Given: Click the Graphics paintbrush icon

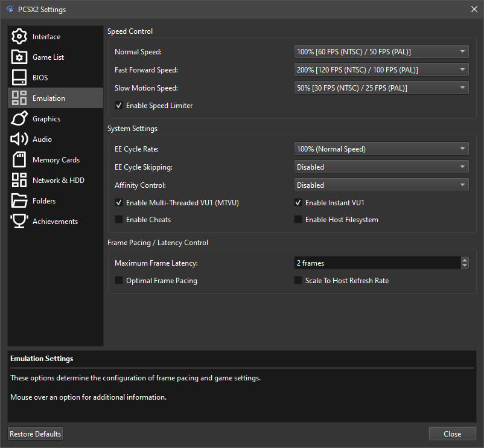Looking at the screenshot, I should (19, 118).
